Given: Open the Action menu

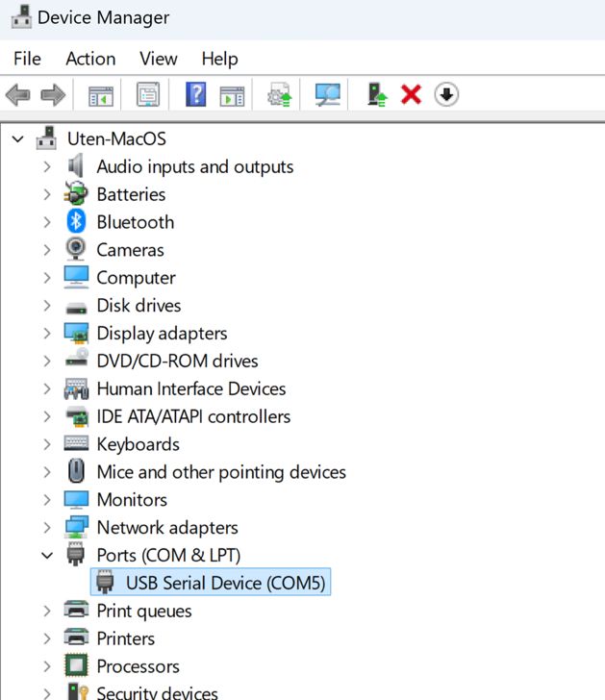Looking at the screenshot, I should [90, 59].
